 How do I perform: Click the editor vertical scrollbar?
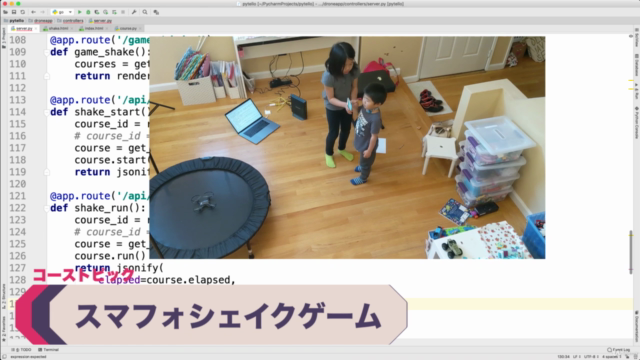(x=631, y=252)
